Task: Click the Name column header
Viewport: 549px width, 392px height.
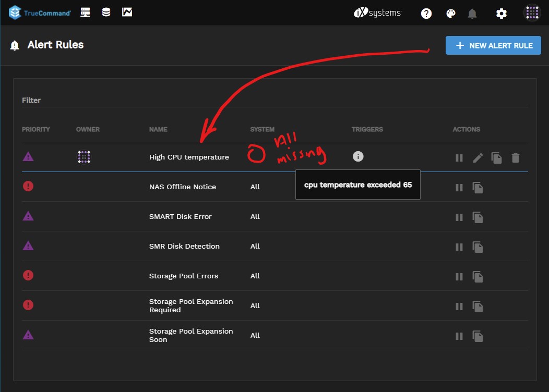Action: [158, 129]
